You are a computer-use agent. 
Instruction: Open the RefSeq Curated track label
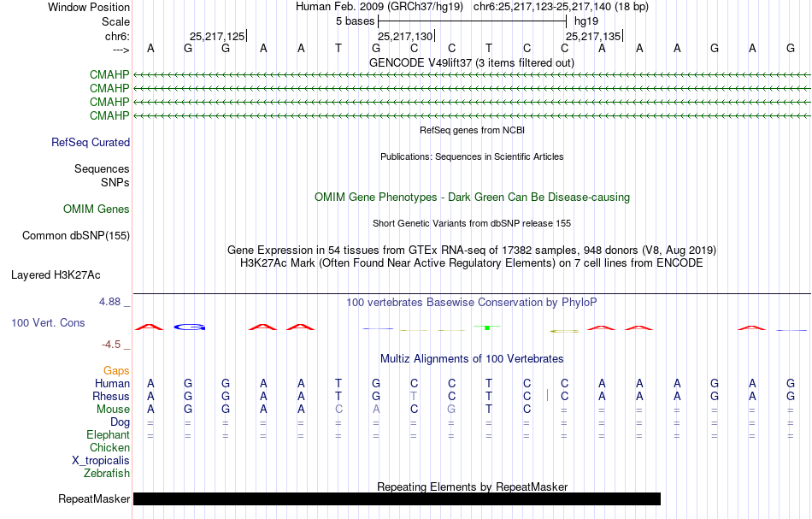91,143
